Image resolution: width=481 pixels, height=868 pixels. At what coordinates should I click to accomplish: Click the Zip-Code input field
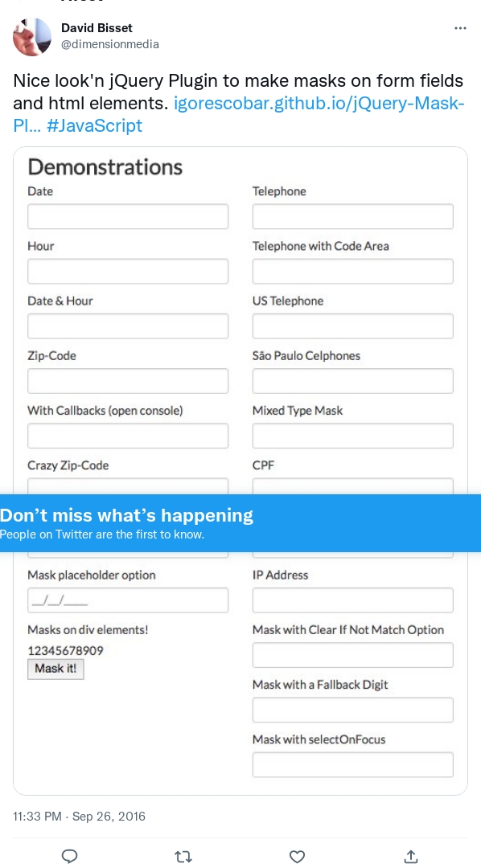click(x=128, y=381)
